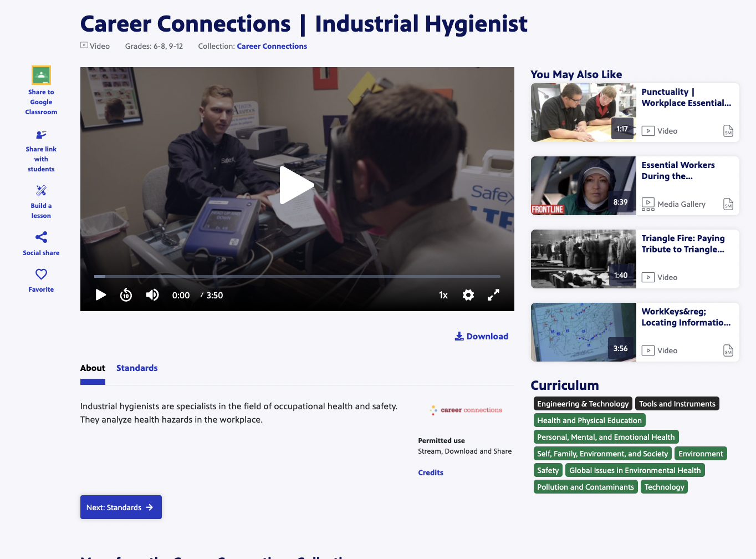Open the video player settings gear
756x559 pixels.
[x=468, y=295]
